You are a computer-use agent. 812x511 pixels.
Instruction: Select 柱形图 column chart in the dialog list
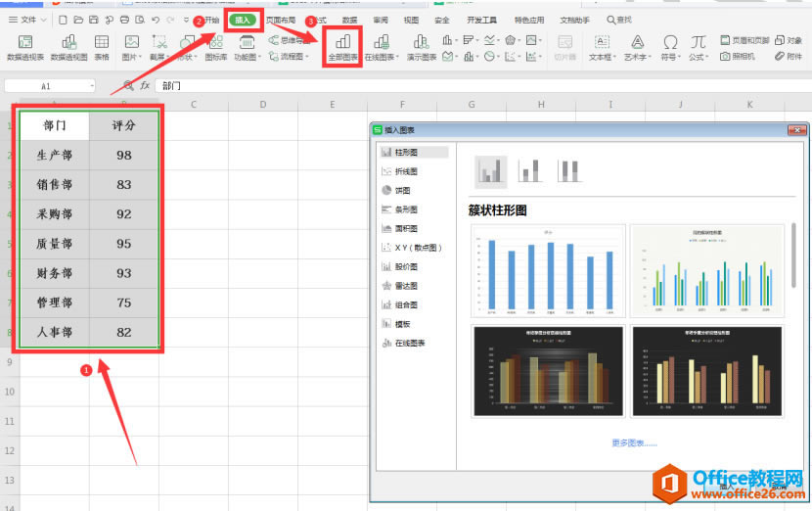pyautogui.click(x=413, y=153)
